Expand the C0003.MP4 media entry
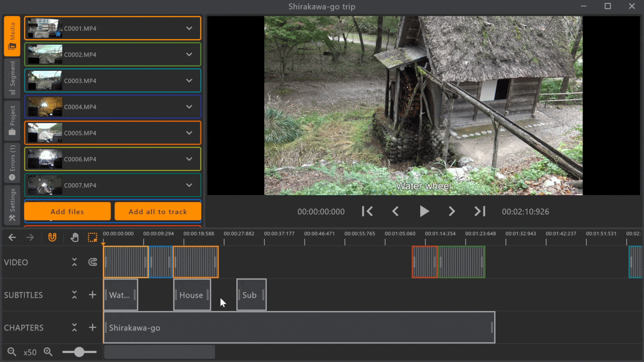Screen dimensions: 644x362 tap(189, 81)
